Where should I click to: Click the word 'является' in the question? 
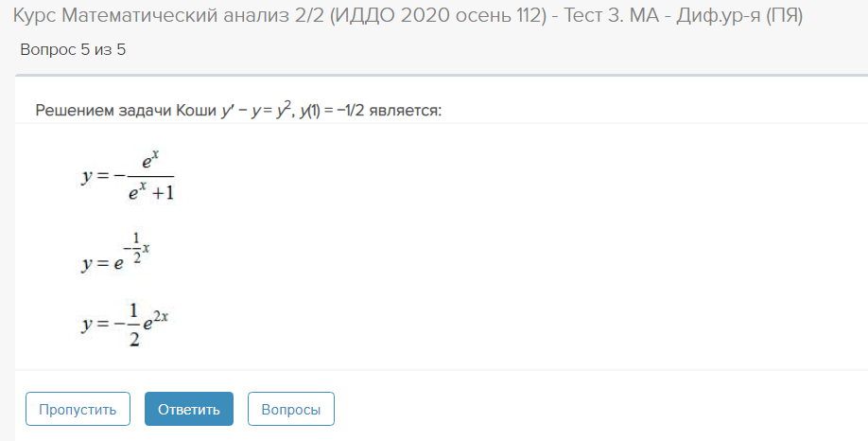click(408, 111)
